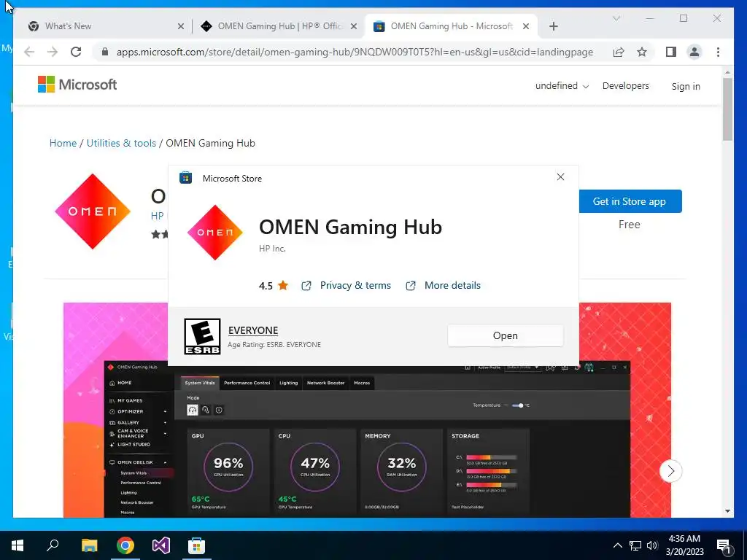Open File Explorer from taskbar
The height and width of the screenshot is (560, 747).
(x=89, y=545)
